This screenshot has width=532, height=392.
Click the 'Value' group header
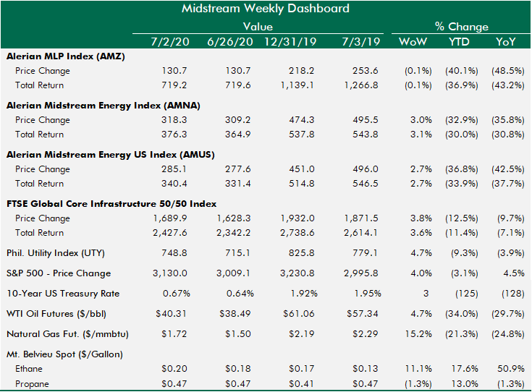tap(258, 27)
